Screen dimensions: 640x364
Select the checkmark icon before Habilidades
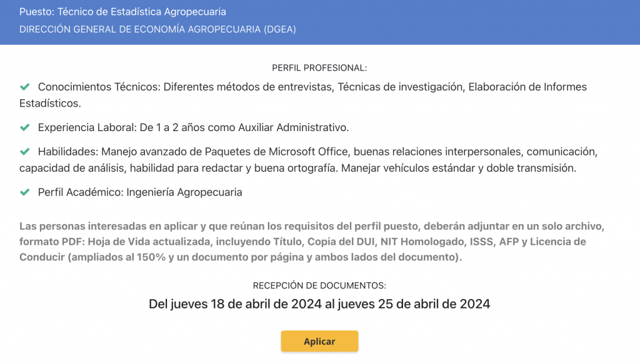25,152
